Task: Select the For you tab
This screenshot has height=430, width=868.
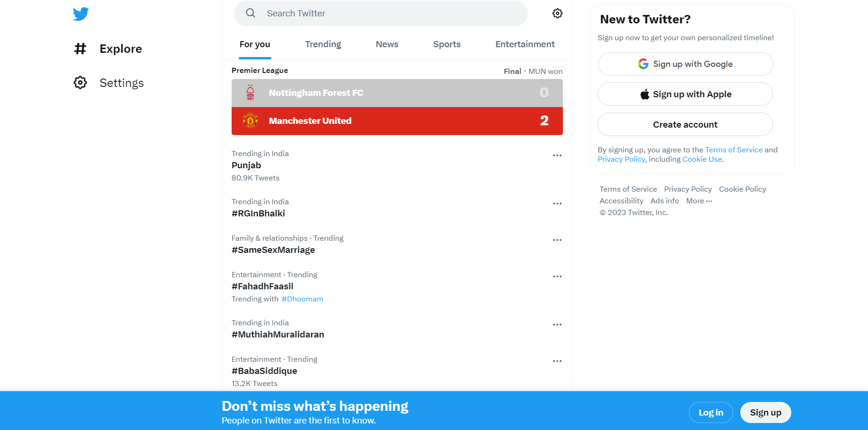Action: pyautogui.click(x=255, y=44)
